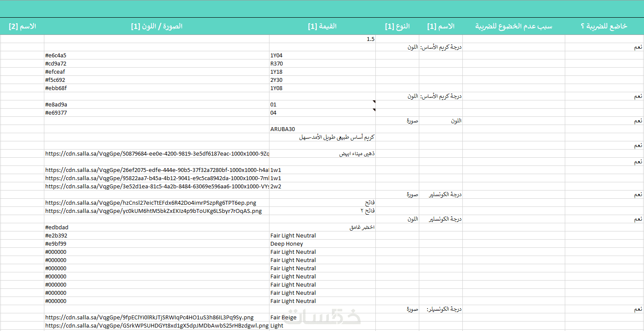Select the النوع [1] column header

pyautogui.click(x=397, y=26)
